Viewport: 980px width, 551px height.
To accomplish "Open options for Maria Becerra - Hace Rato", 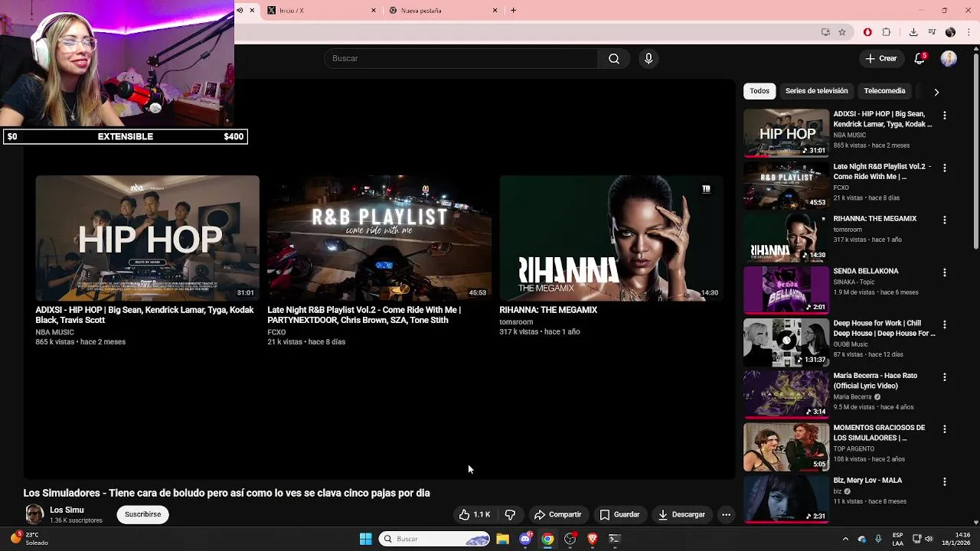I will point(944,377).
